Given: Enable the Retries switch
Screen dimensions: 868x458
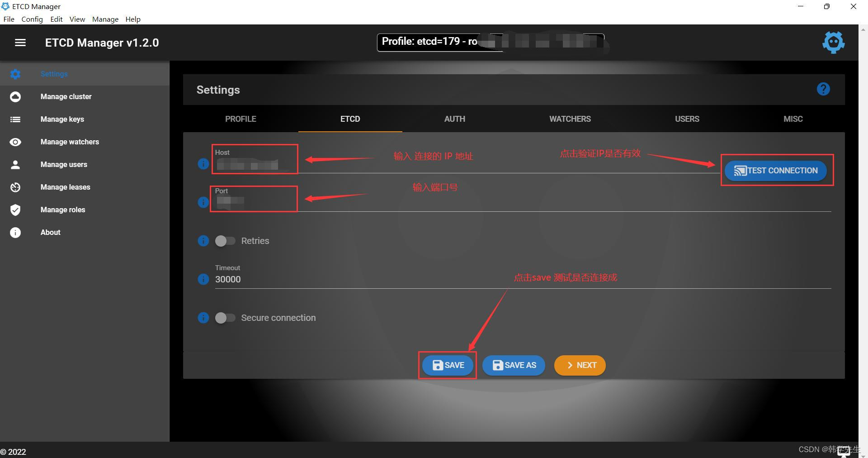Looking at the screenshot, I should (225, 241).
